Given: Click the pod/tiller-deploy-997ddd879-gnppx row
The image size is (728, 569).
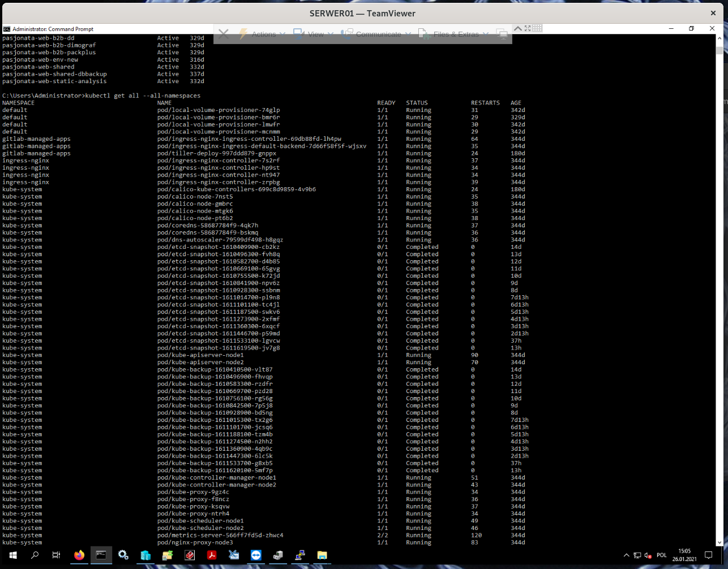Looking at the screenshot, I should pos(264,153).
